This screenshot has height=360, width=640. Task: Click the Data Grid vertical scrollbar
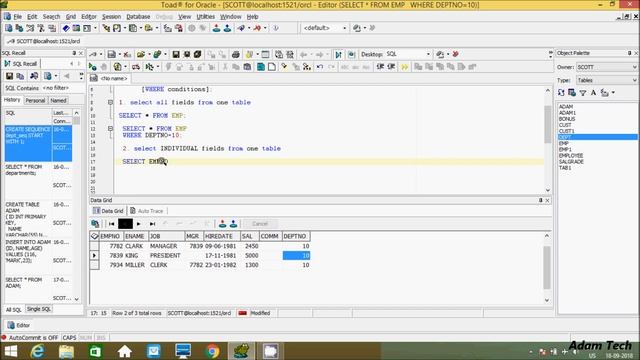[x=547, y=267]
